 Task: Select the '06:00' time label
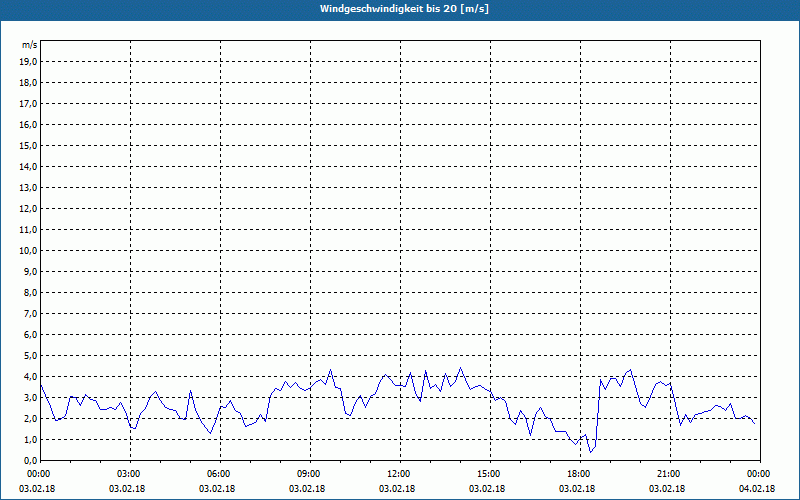tap(217, 474)
